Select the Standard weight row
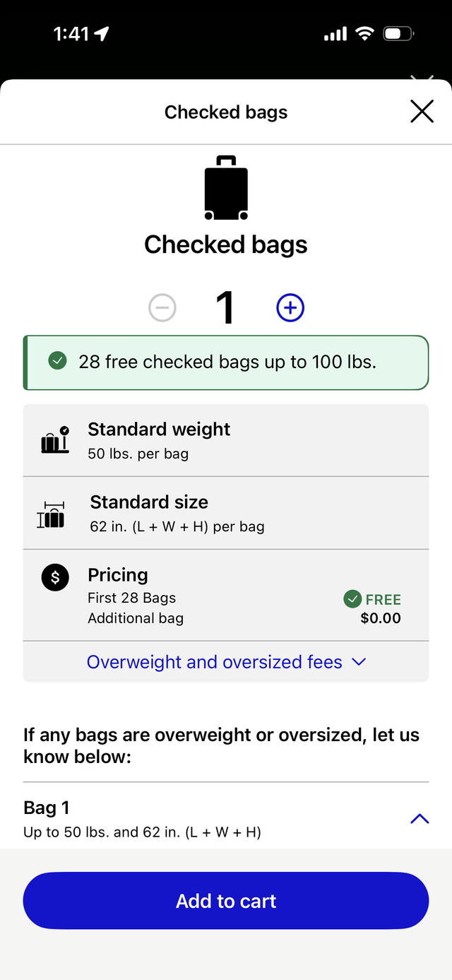The image size is (452, 980). pos(226,440)
